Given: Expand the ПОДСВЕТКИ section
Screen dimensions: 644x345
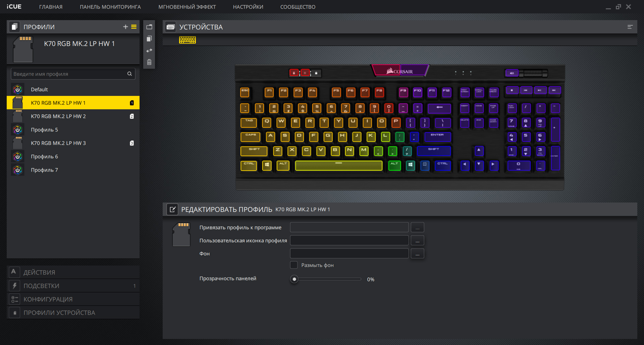Looking at the screenshot, I should coord(41,286).
